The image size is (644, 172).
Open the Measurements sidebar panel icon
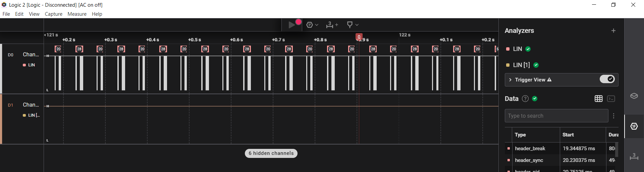point(634,156)
